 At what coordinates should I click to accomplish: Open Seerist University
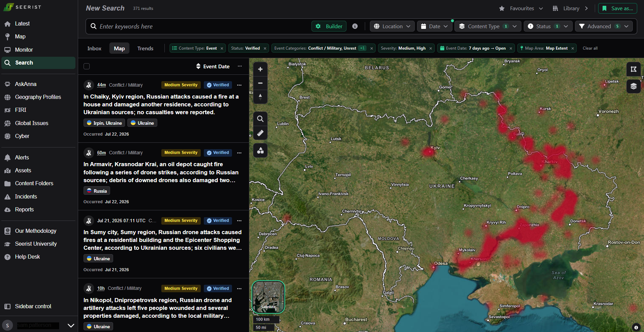click(36, 244)
